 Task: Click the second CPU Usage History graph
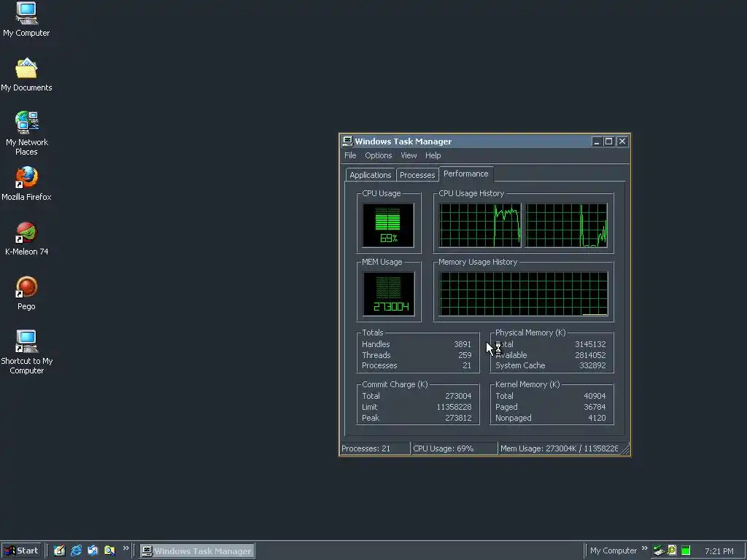click(566, 225)
